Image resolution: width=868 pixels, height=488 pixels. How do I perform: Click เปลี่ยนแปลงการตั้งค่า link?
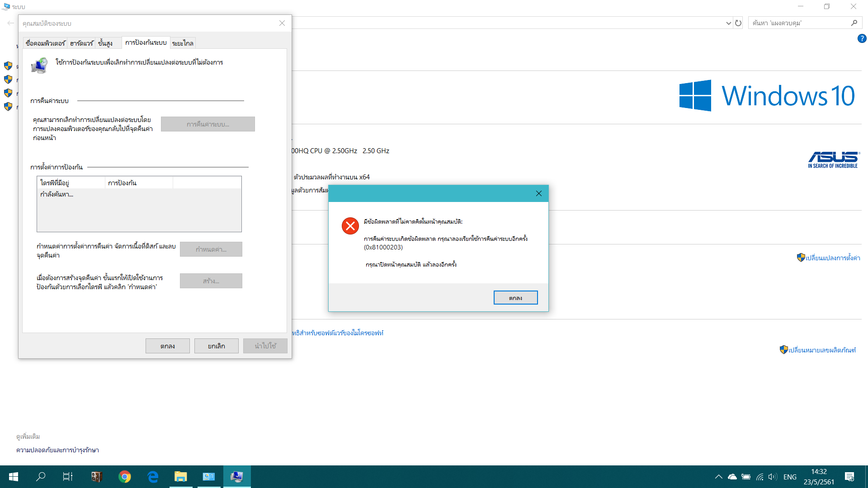[x=833, y=258]
